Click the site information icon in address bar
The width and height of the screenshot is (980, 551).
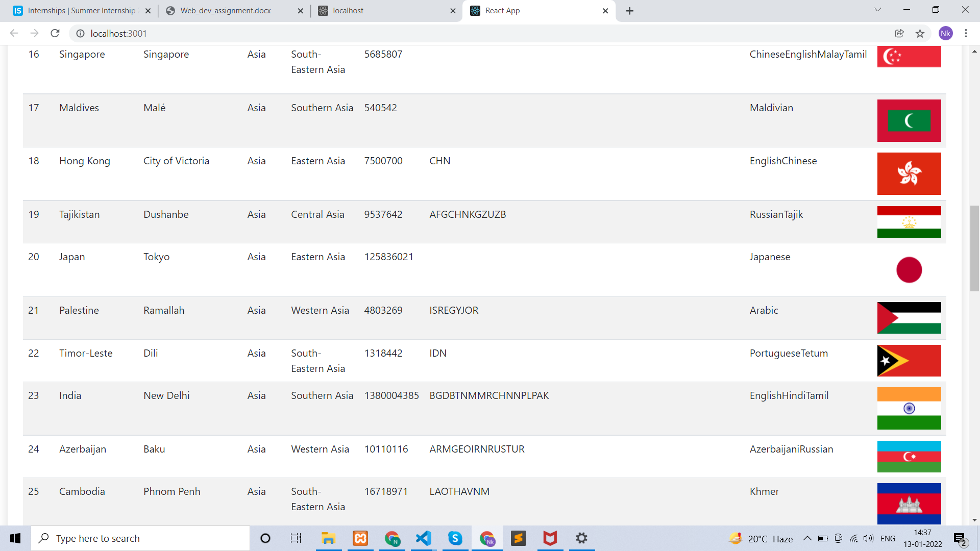(x=80, y=33)
